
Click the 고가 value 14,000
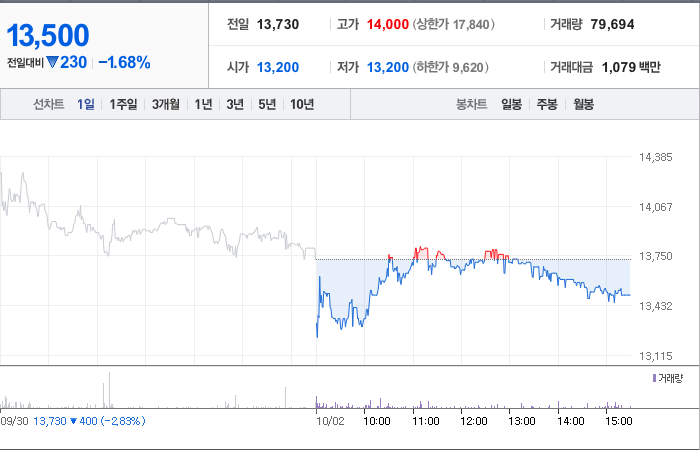click(x=388, y=24)
